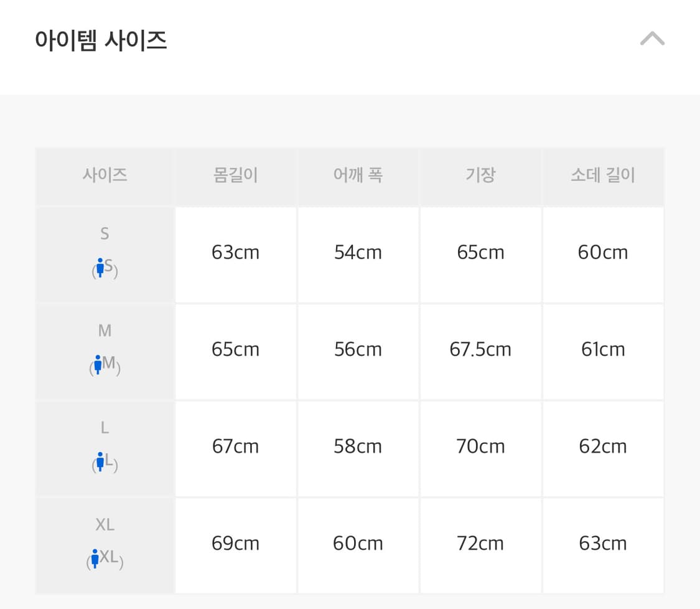Click the blue person icon in L row
Screen dimensions: 700x609
pos(100,461)
